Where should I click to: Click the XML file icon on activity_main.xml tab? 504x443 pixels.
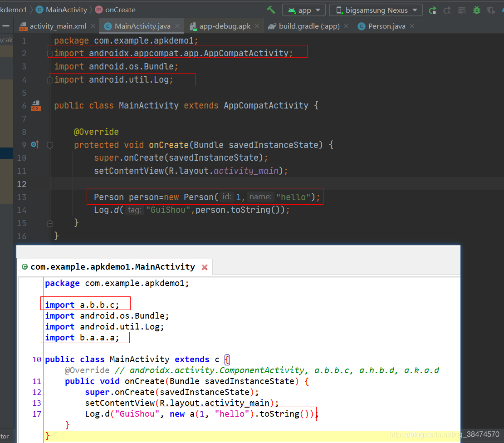tap(23, 26)
